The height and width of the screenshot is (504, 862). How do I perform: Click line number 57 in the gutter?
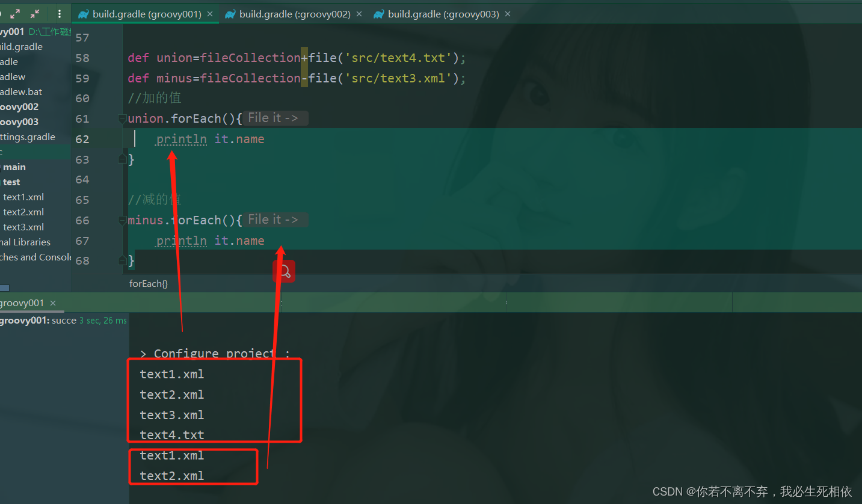(82, 37)
